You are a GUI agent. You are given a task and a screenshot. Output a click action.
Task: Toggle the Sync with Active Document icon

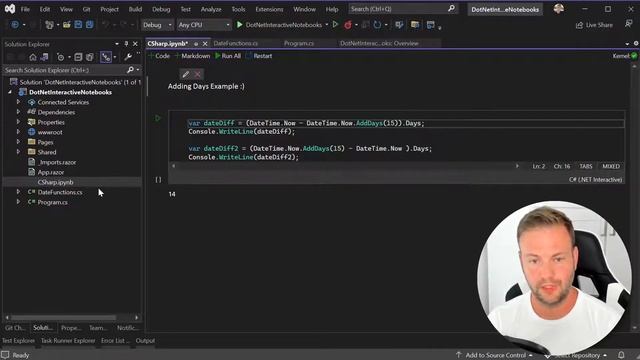pyautogui.click(x=106, y=57)
